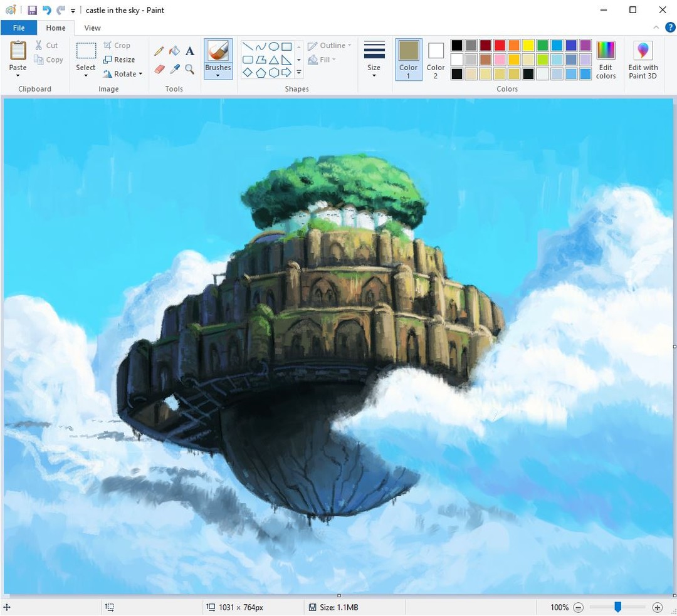Pick the green color swatch
Viewport: 677px width, 616px height.
542,45
